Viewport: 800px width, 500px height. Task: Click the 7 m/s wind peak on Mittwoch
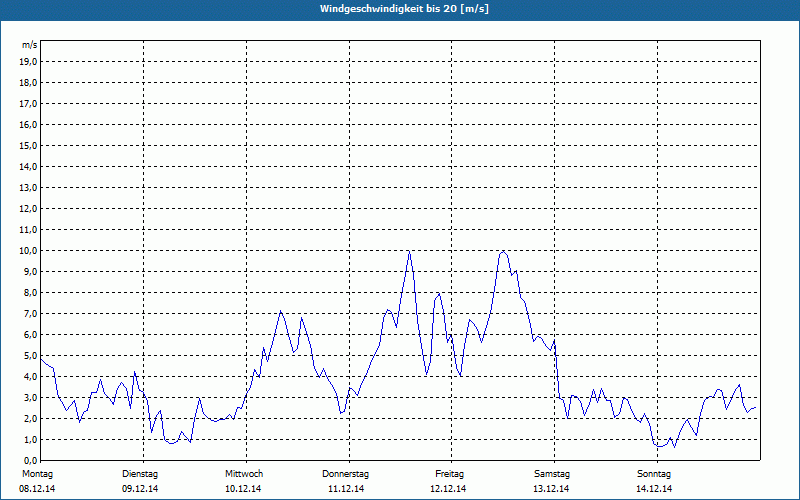pos(281,311)
